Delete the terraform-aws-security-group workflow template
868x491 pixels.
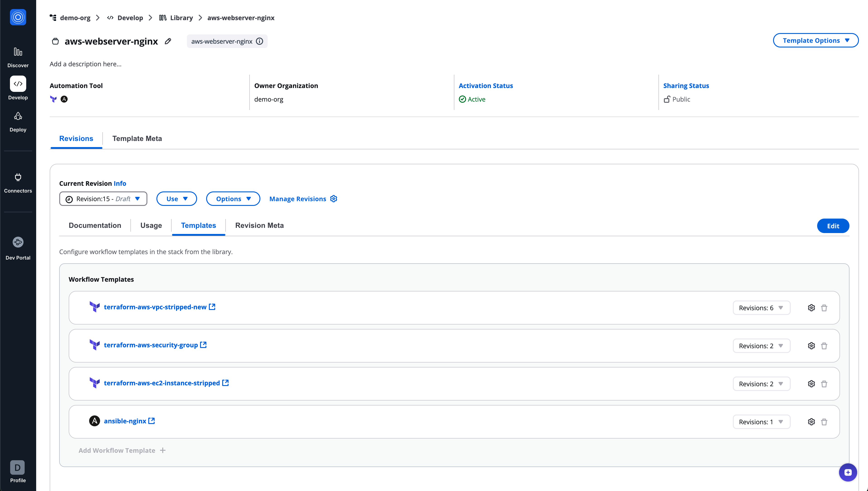coord(824,346)
